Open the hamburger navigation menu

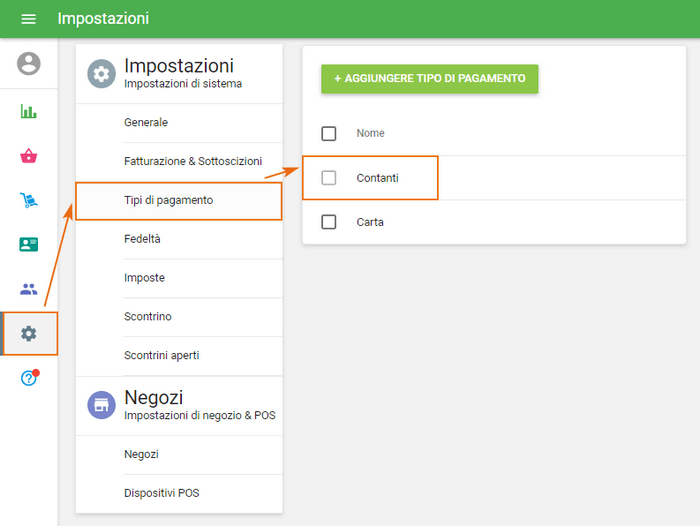click(28, 19)
